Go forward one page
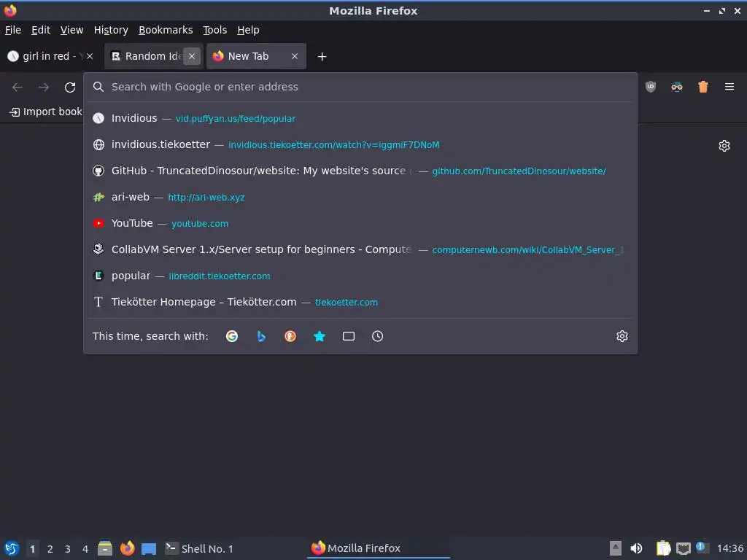Viewport: 747px width, 560px height. 44,87
